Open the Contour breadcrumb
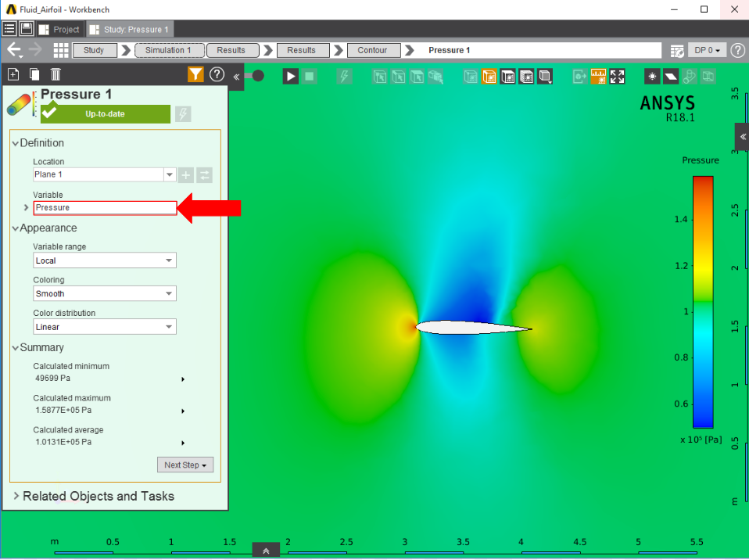 (374, 50)
